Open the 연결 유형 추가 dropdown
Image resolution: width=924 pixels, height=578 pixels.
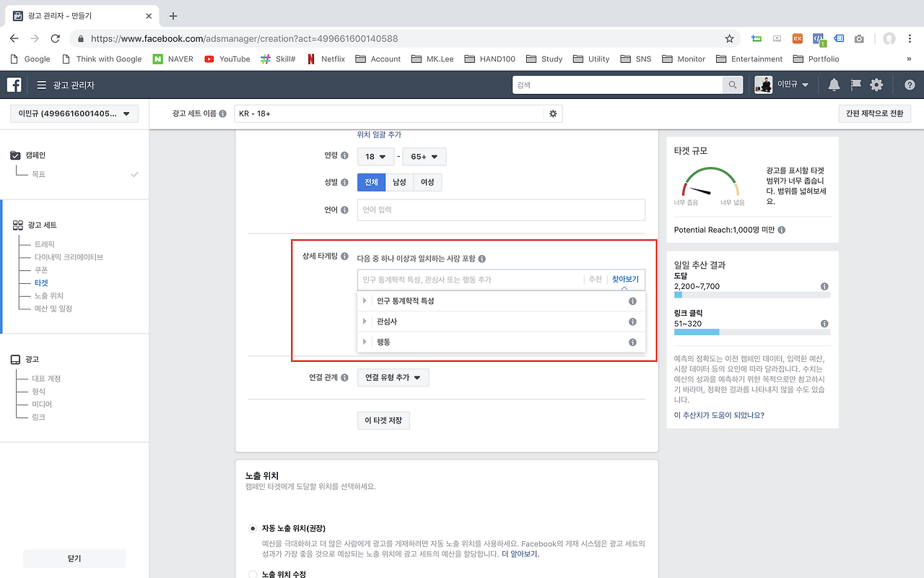tap(393, 377)
